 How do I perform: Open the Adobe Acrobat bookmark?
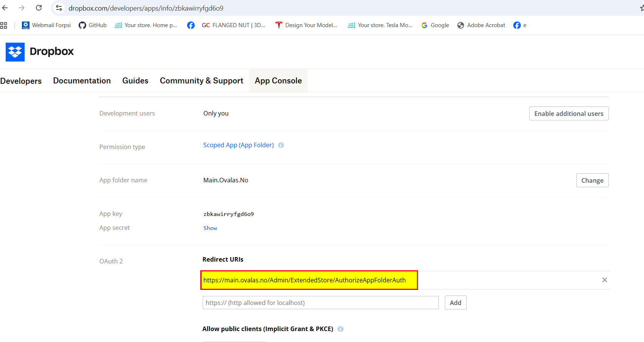pos(481,25)
